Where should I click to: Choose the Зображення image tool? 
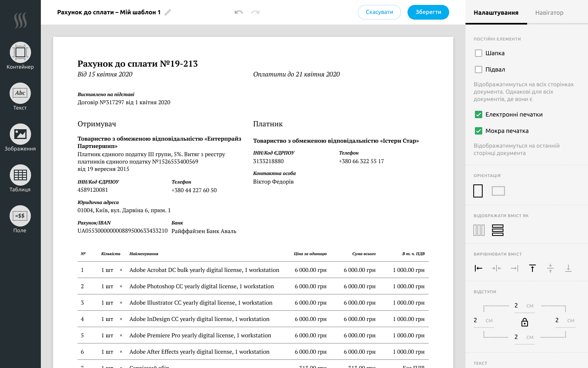[x=20, y=135]
